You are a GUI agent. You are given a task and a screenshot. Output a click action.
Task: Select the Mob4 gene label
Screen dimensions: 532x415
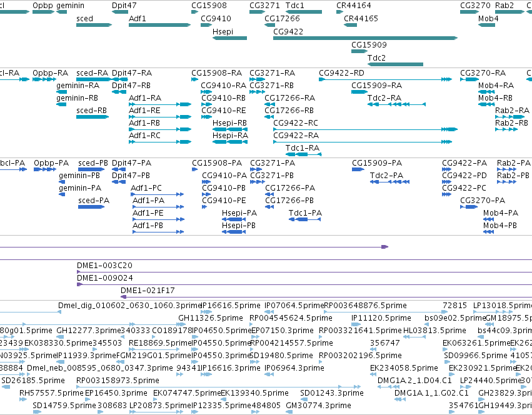(x=488, y=18)
